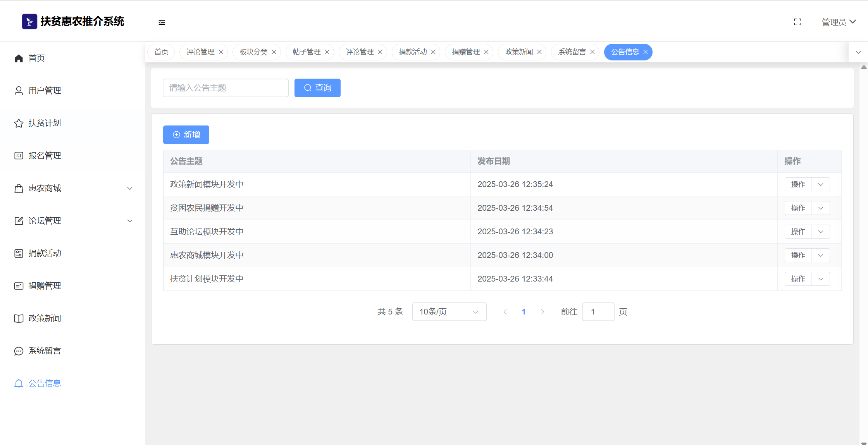Open 扶贫计划 star icon item
868x445 pixels.
tap(19, 123)
